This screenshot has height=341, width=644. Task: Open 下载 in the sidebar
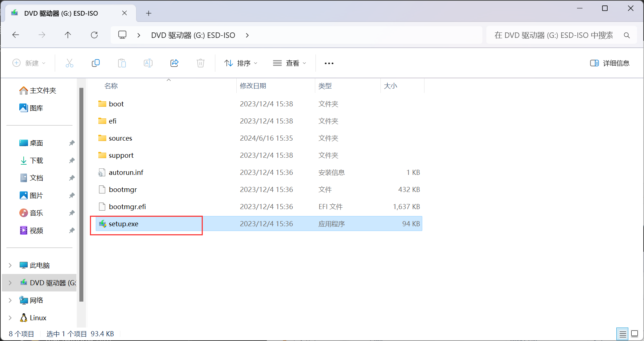[31, 160]
